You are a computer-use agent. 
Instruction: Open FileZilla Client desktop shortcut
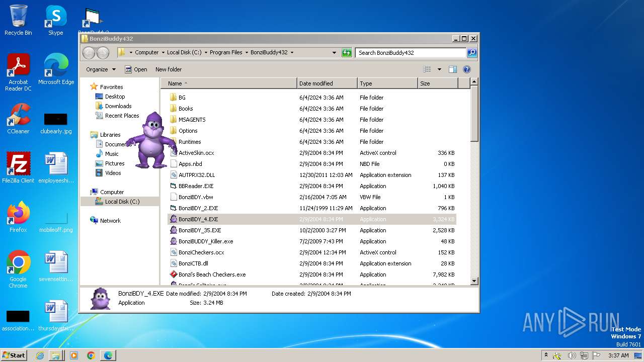(x=18, y=168)
